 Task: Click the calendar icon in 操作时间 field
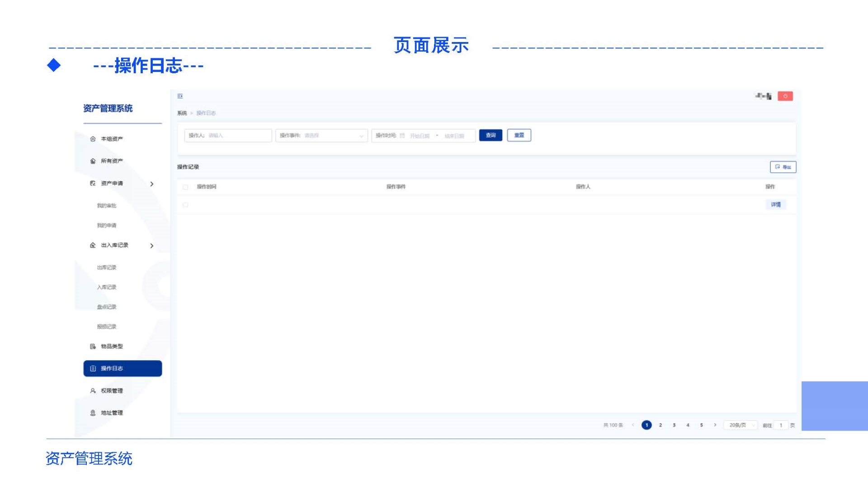[402, 136]
